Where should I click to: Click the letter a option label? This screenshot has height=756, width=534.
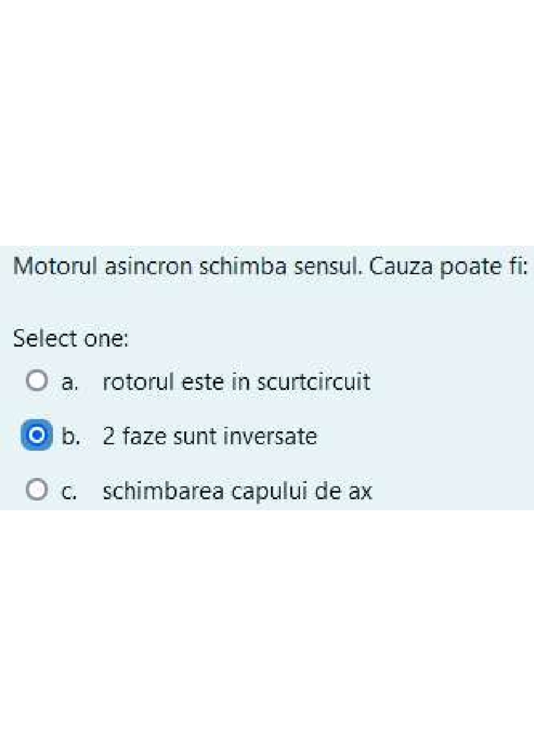(x=68, y=382)
